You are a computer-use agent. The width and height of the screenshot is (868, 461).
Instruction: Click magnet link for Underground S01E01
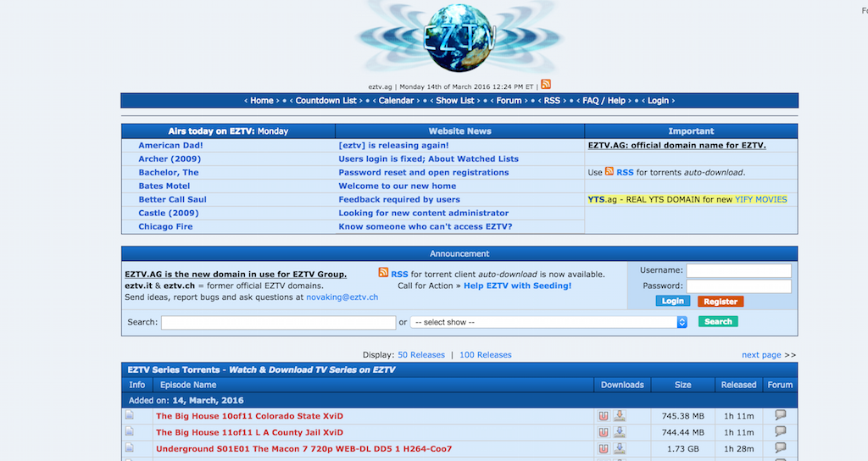(x=604, y=449)
